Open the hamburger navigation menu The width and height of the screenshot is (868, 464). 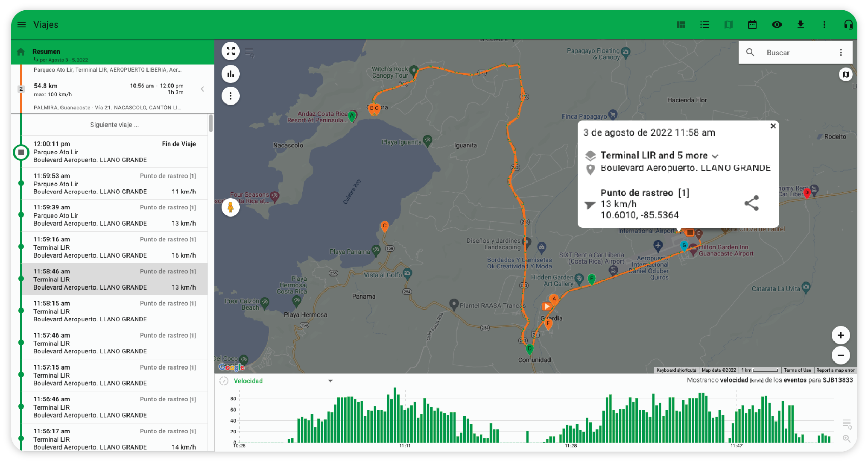21,25
